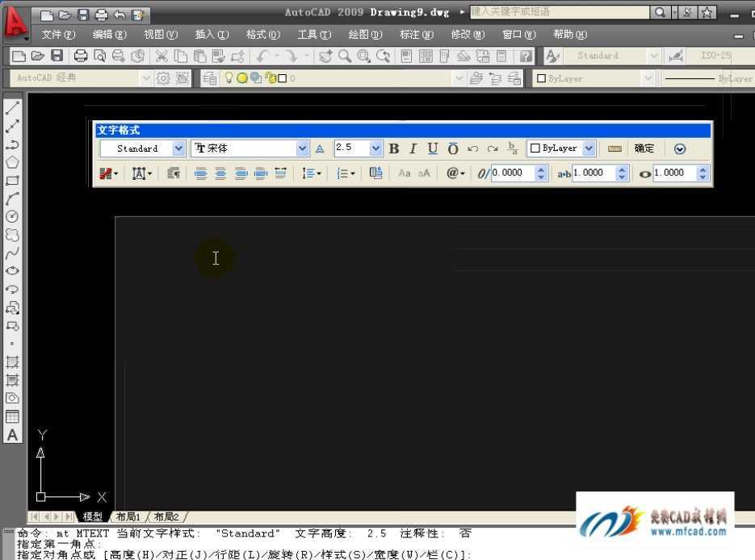Select the Rectangle tool in draw toolbar
This screenshot has height=560, width=755.
point(13,181)
